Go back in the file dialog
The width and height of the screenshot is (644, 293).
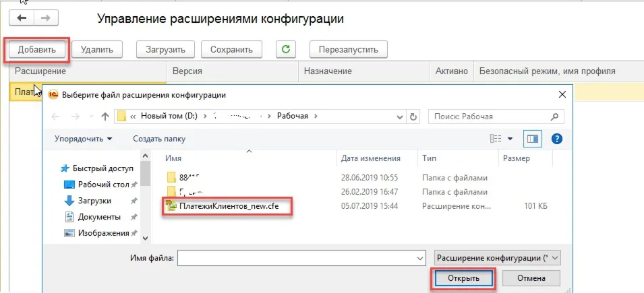tap(55, 117)
